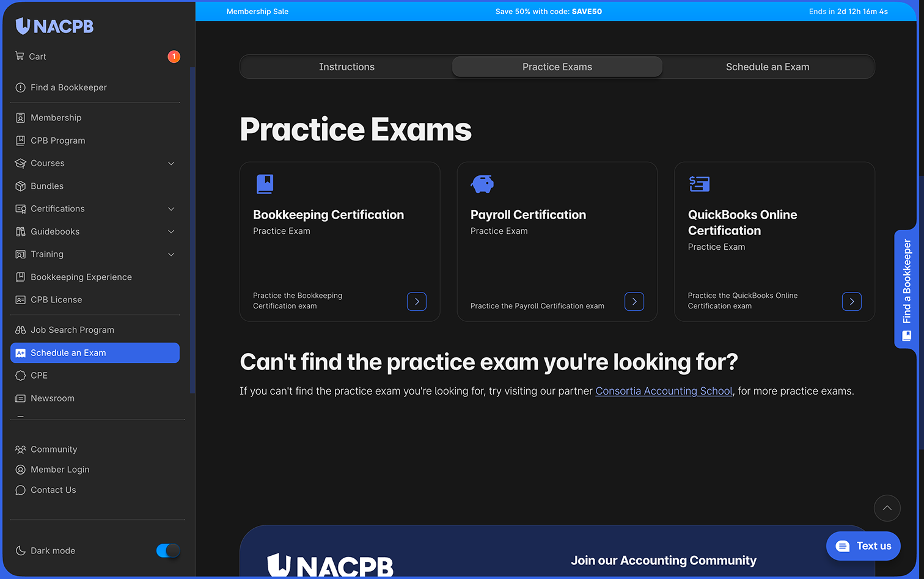Expand the Guidebooks submenu chevron
The height and width of the screenshot is (579, 924).
(x=171, y=231)
